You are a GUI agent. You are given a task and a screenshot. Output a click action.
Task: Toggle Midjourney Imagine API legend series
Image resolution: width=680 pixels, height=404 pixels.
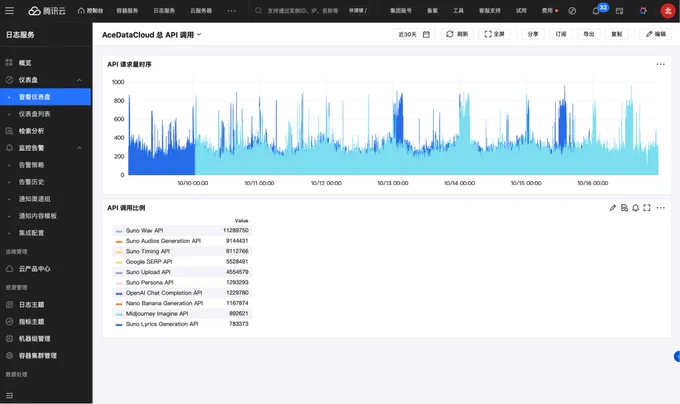[x=156, y=313]
